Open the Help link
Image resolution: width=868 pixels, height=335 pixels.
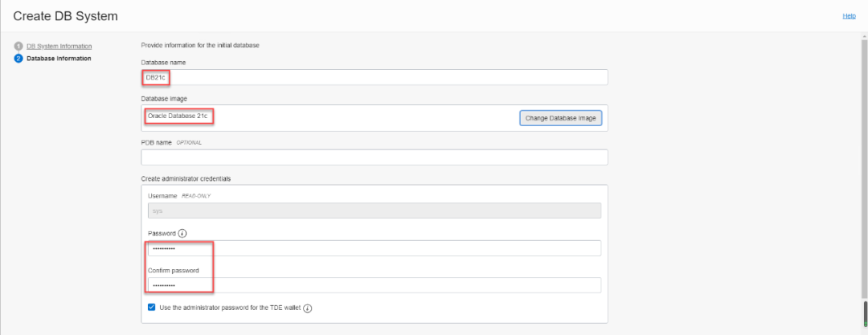849,16
